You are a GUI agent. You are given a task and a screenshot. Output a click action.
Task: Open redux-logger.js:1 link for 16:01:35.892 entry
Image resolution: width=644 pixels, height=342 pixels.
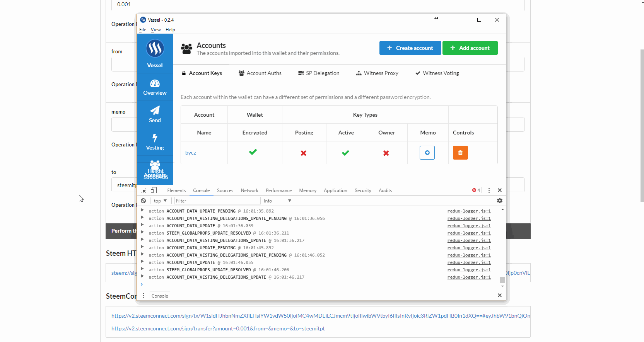[x=469, y=211]
